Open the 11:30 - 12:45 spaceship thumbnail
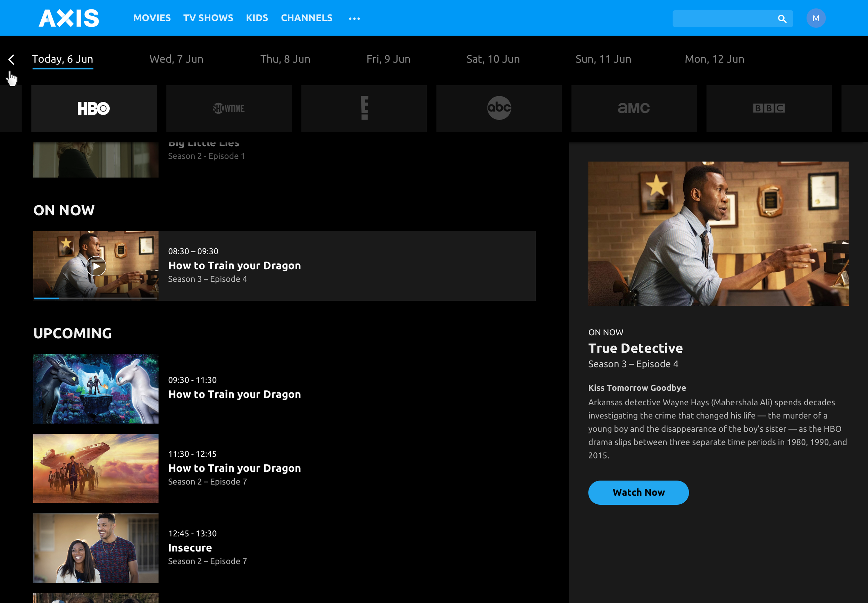868x603 pixels. pyautogui.click(x=96, y=469)
